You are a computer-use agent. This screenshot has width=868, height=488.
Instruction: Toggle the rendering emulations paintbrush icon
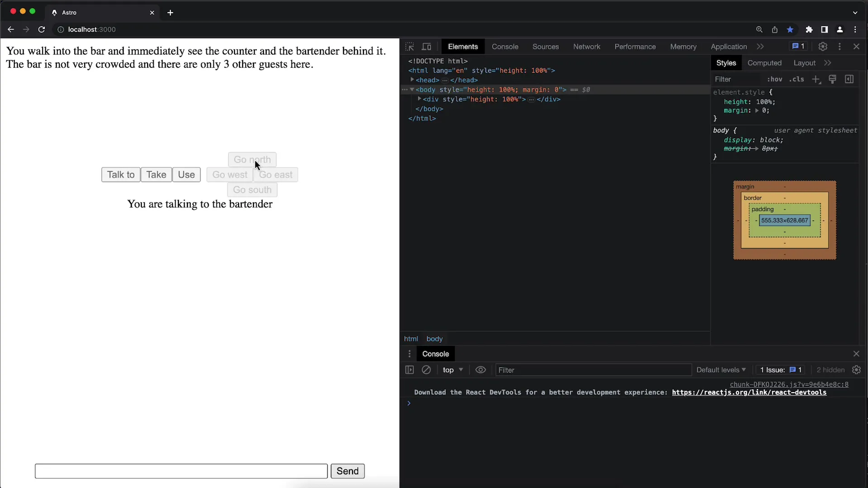click(832, 79)
